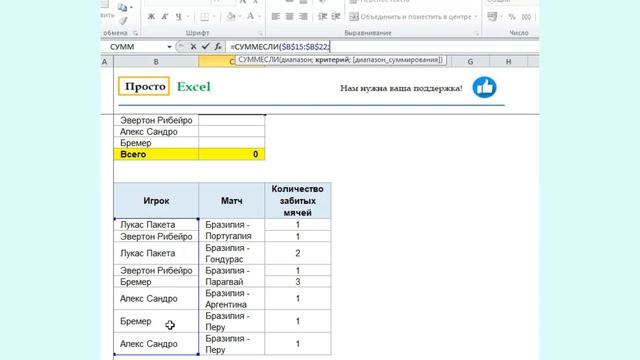Open the fill color dropdown arrow
The image size is (640, 360).
tap(240, 17)
